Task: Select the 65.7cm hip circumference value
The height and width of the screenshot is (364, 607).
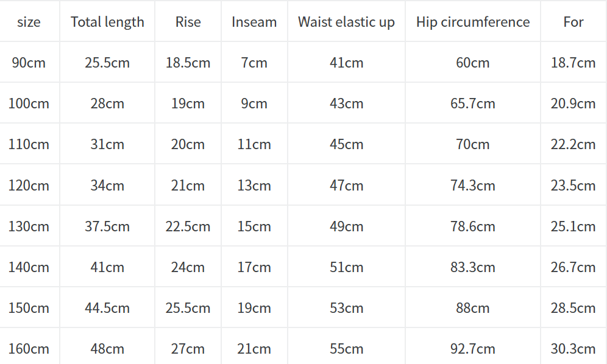Action: [473, 103]
